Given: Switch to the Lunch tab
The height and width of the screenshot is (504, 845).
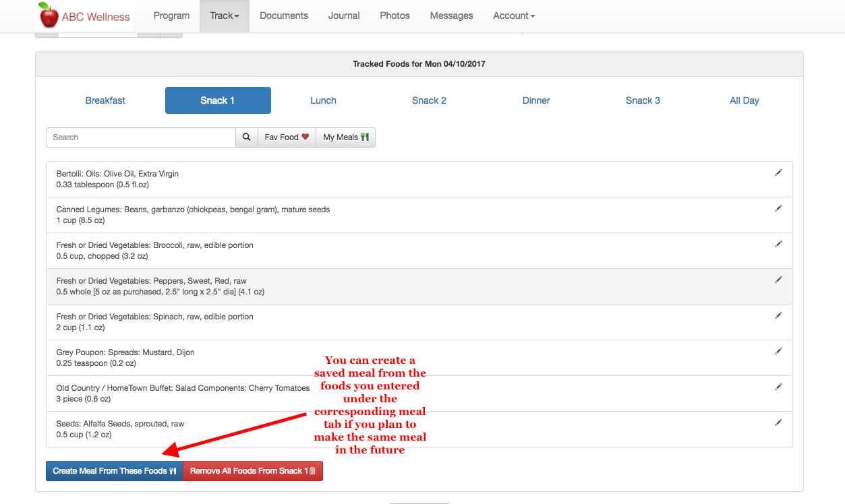Looking at the screenshot, I should [x=323, y=100].
